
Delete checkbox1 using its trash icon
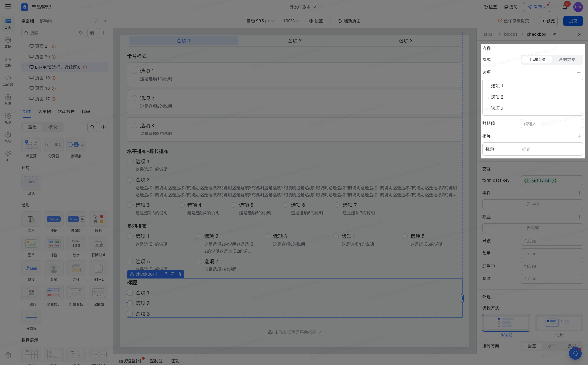179,274
